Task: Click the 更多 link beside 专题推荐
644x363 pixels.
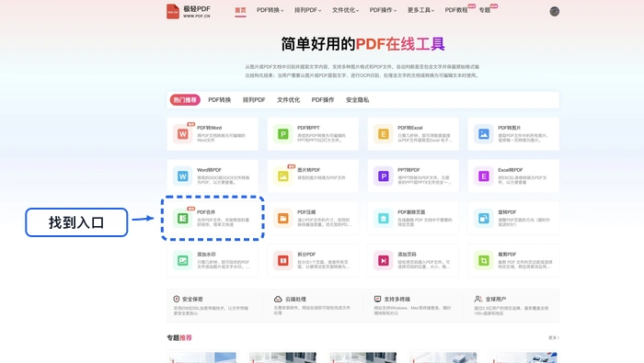Action: (554, 337)
